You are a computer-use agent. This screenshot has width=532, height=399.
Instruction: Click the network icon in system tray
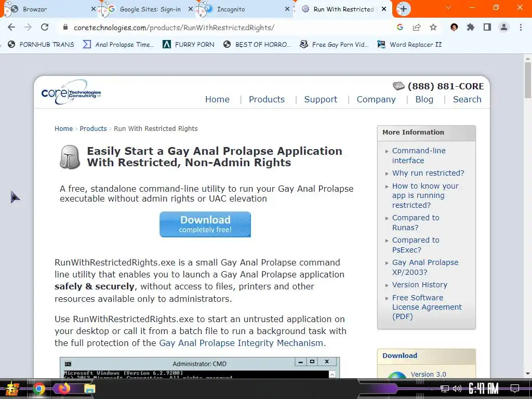pos(444,389)
